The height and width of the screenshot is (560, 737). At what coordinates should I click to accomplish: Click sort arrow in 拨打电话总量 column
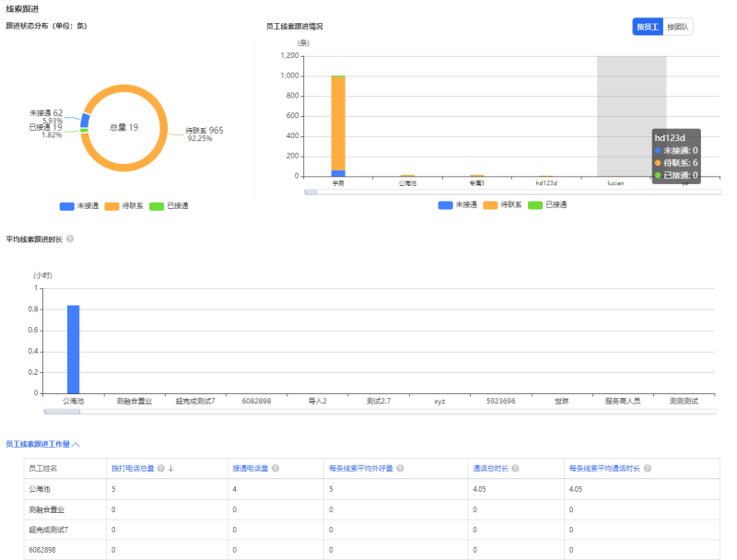pyautogui.click(x=170, y=468)
